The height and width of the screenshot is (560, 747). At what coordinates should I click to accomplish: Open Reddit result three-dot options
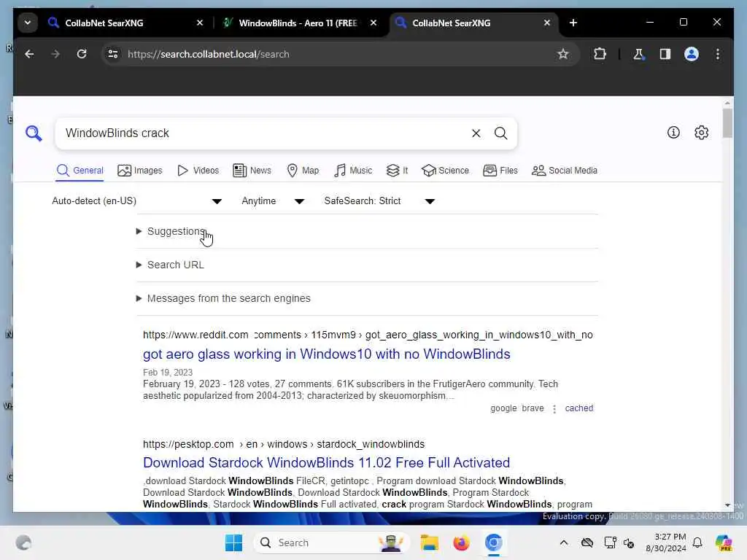[554, 409]
